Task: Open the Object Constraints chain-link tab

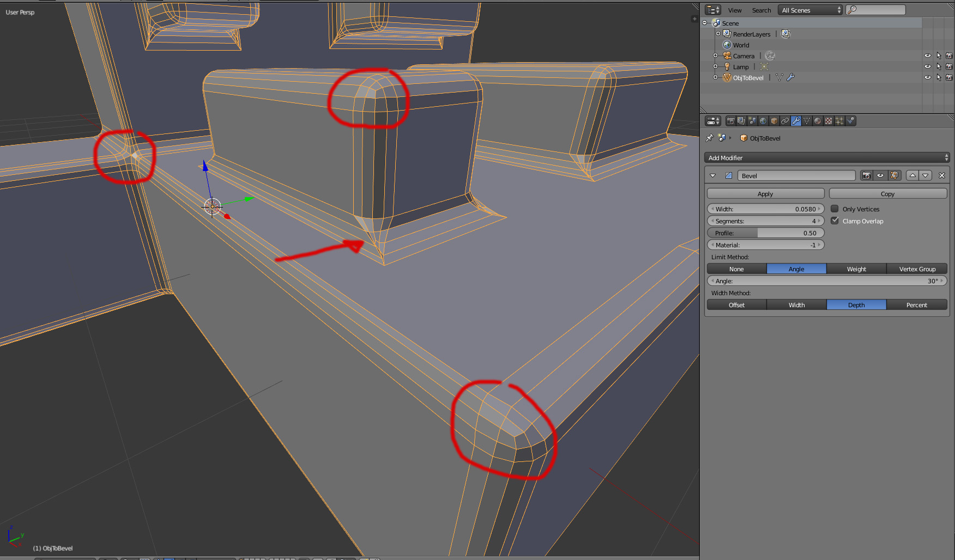Action: [x=785, y=121]
